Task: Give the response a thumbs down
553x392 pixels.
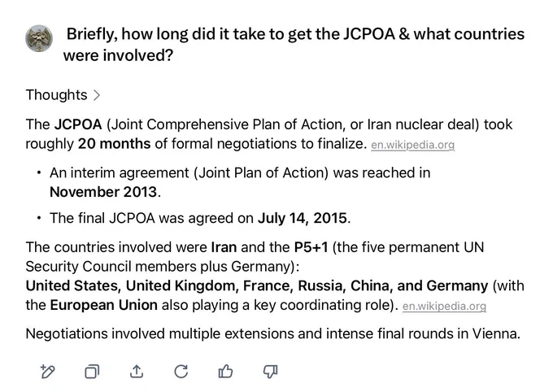Action: pyautogui.click(x=270, y=372)
